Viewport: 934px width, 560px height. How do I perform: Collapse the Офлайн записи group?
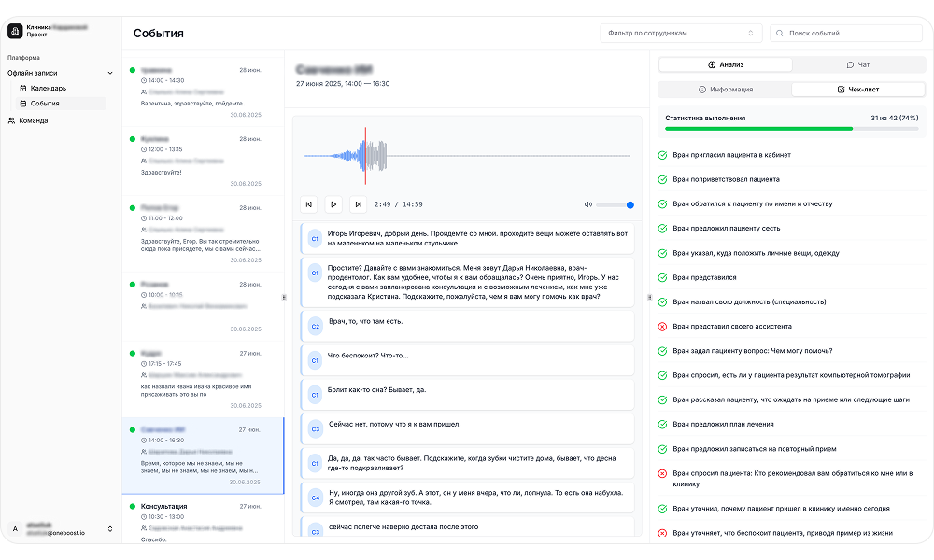click(x=110, y=73)
